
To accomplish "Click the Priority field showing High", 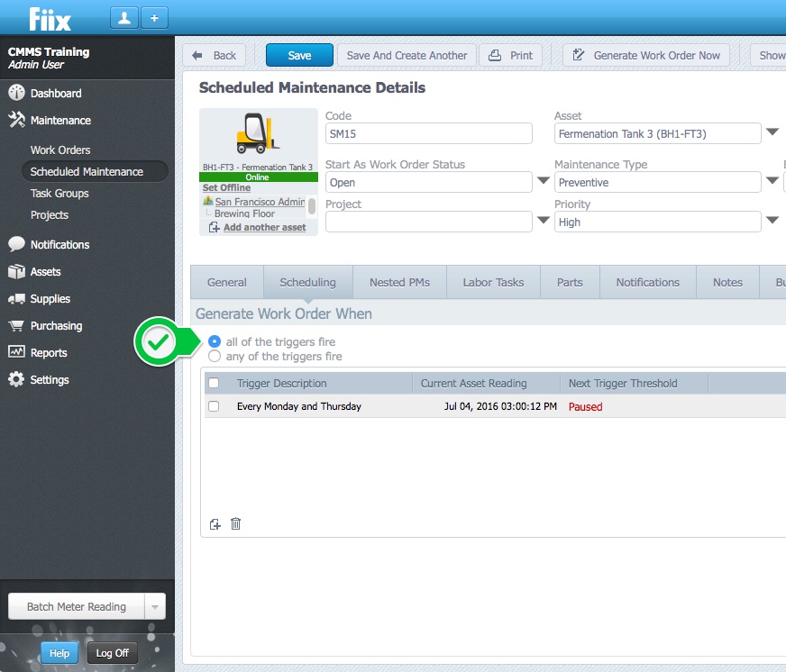I will [x=658, y=222].
